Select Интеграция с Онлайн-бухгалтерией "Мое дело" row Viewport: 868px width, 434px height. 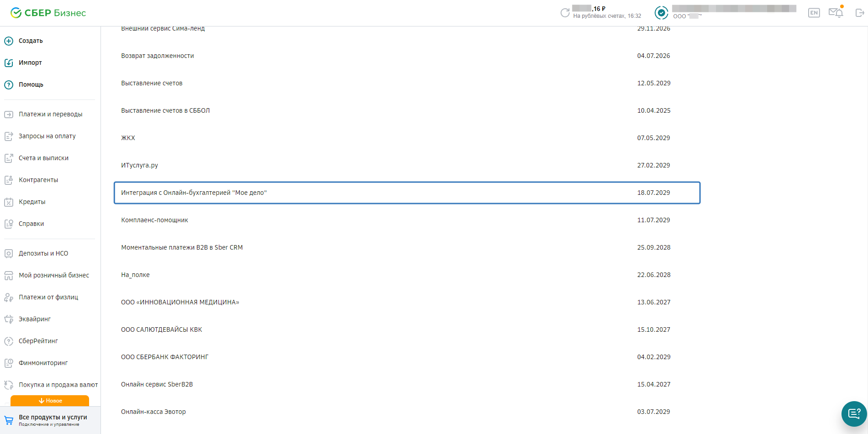tap(407, 193)
